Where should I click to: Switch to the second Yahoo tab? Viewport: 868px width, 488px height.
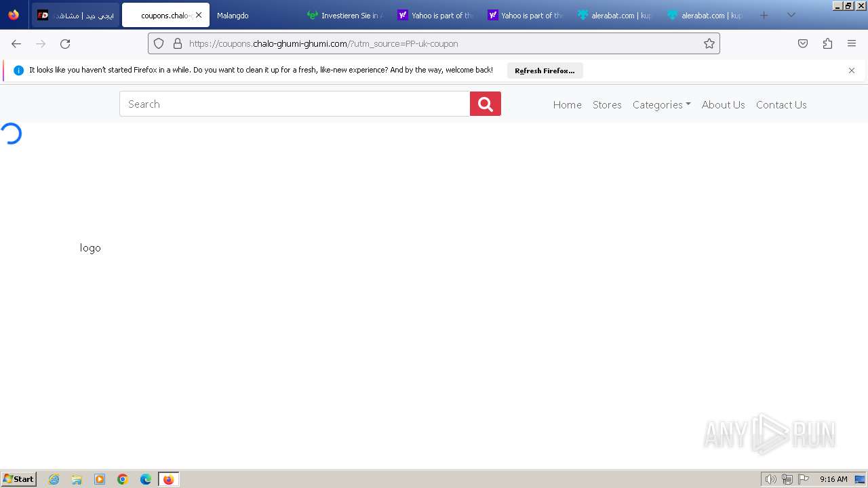click(524, 15)
